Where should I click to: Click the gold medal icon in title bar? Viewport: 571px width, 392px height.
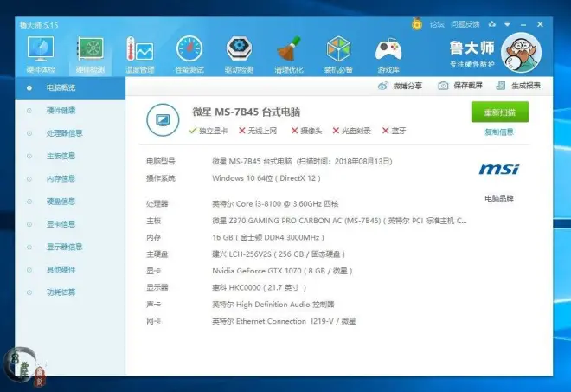coord(417,24)
